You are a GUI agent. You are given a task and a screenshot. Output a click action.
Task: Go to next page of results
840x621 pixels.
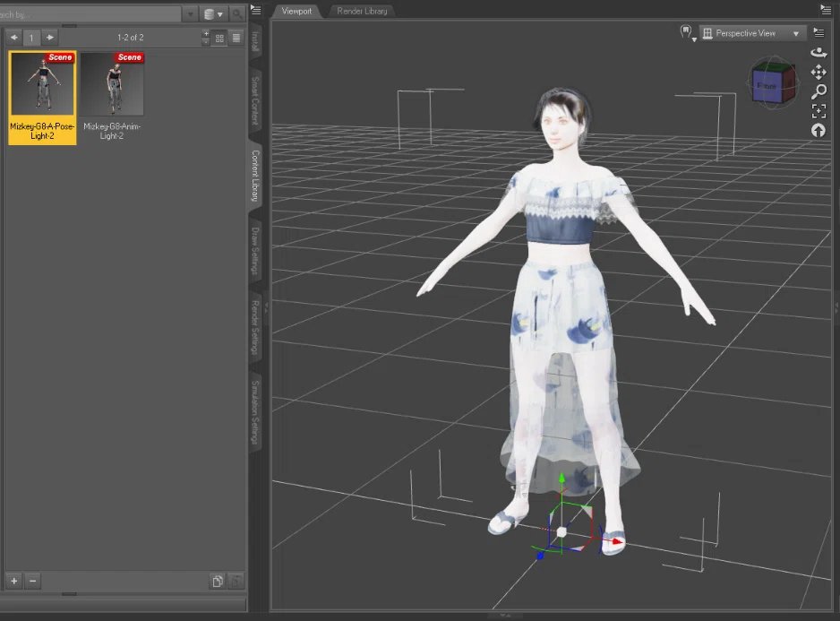50,38
